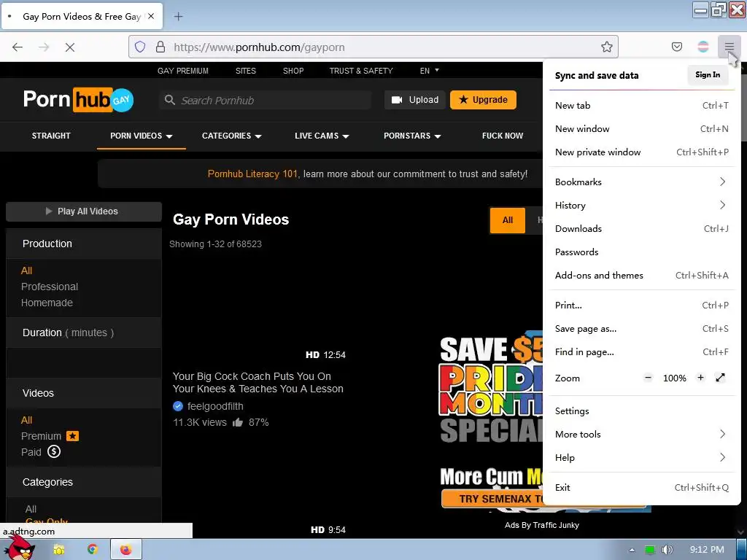This screenshot has width=747, height=560.
Task: Select the Paid videos filter
Action: (x=41, y=452)
